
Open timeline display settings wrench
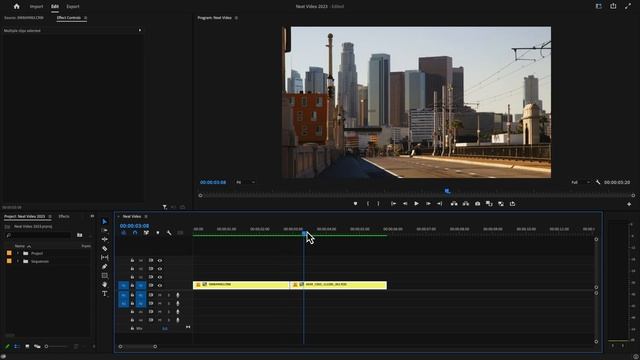pos(169,233)
